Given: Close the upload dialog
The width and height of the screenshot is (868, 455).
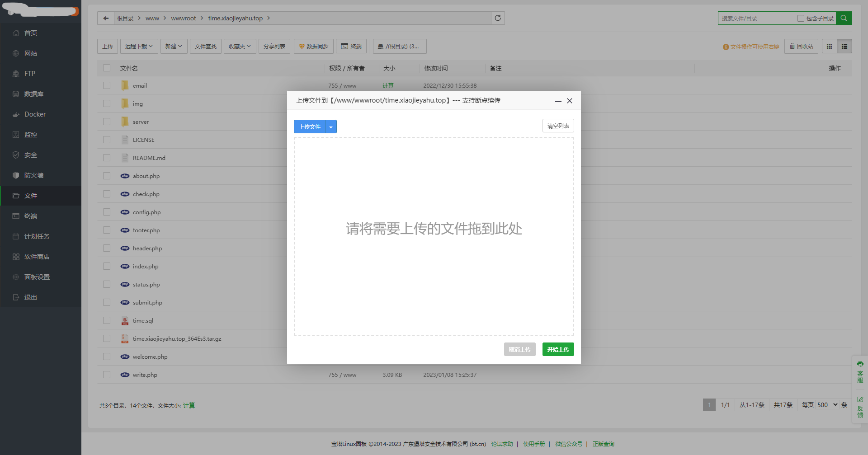Looking at the screenshot, I should (x=570, y=101).
